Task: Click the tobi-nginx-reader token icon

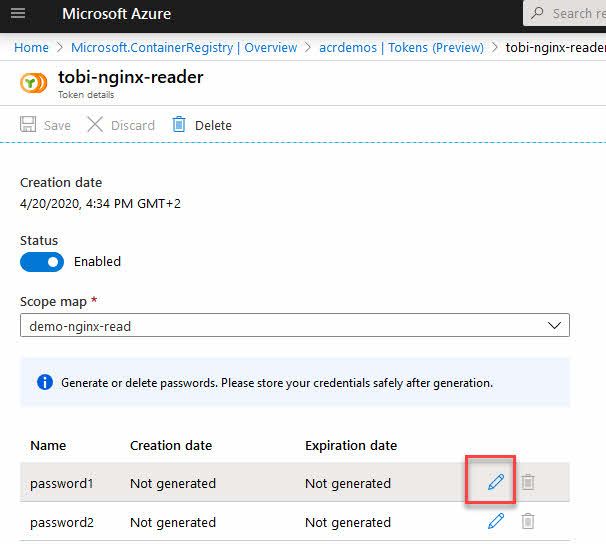Action: [x=34, y=82]
